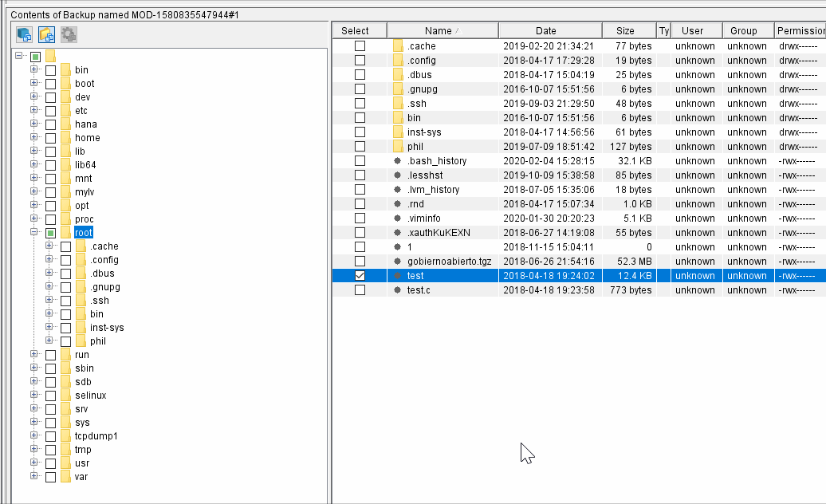Click the file dot icon beside .bash_history
Screen dimensions: 826x504
click(398, 160)
